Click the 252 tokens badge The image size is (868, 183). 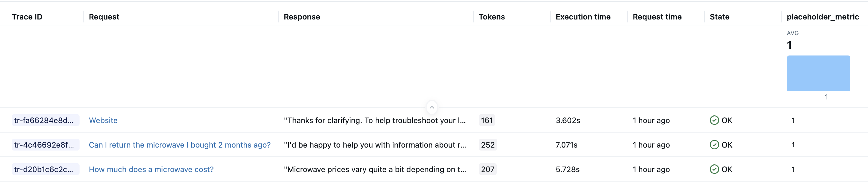click(488, 145)
